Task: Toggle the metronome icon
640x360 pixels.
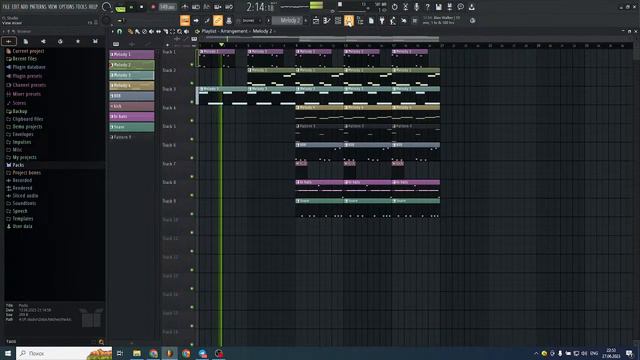Action: (185, 7)
